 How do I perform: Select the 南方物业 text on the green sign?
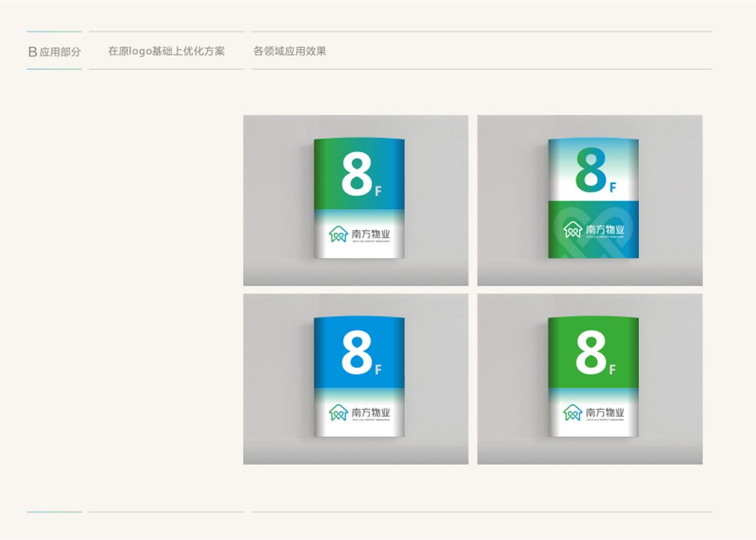point(605,412)
